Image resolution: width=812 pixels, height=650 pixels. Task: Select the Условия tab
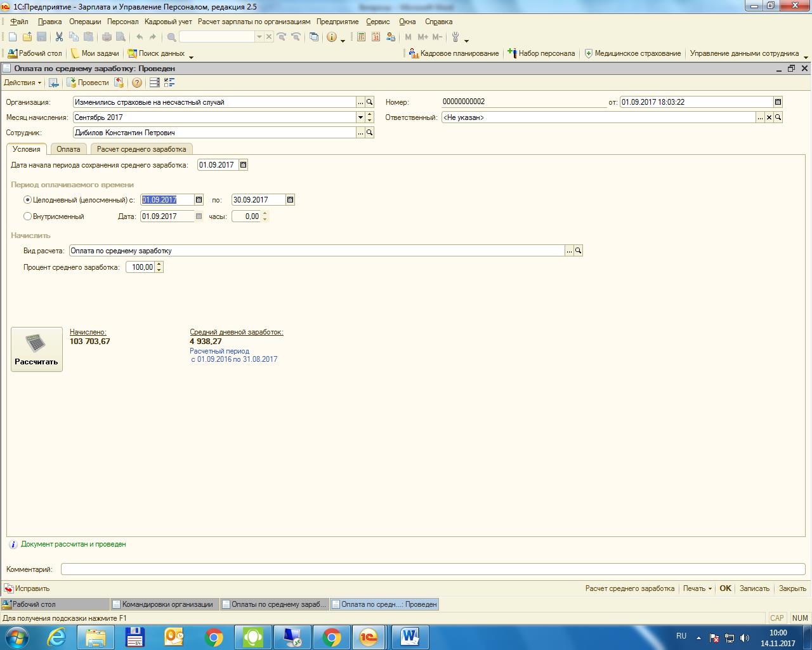[27, 149]
